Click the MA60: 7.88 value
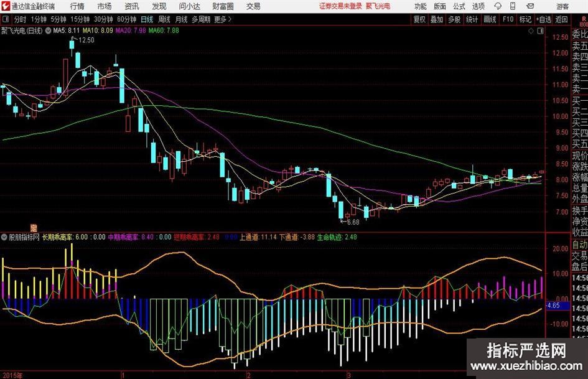 click(x=164, y=30)
